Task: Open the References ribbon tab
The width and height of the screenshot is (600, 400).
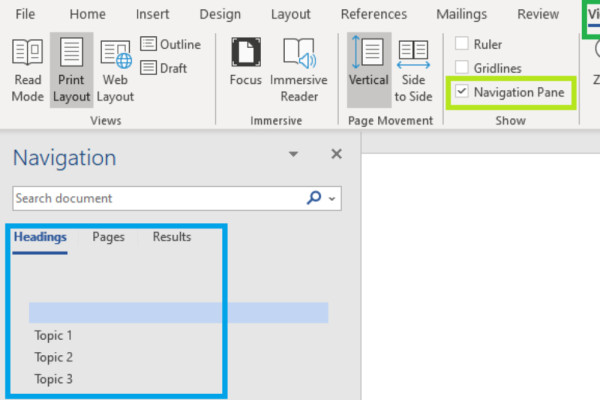Action: [374, 14]
